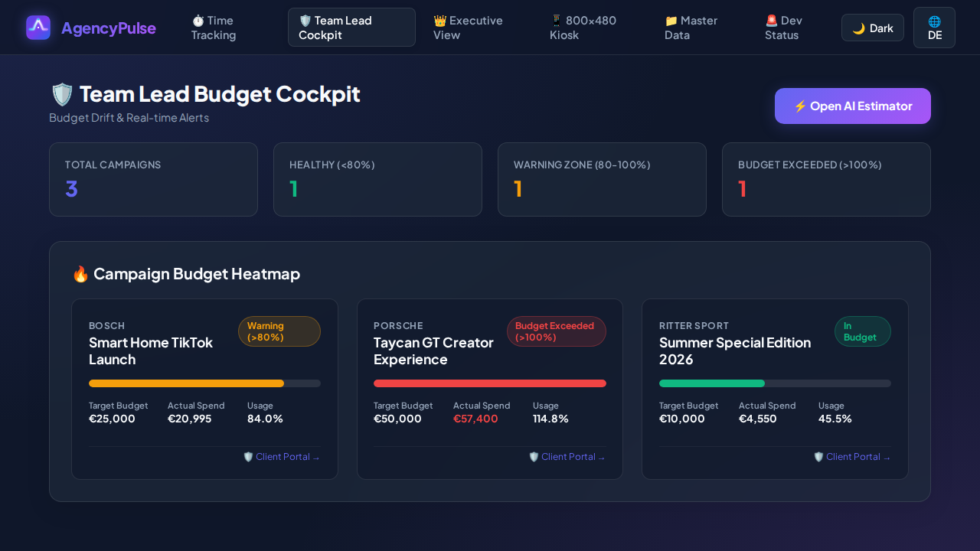Click the Budget Exceeded (>100%) stat card

tap(826, 179)
